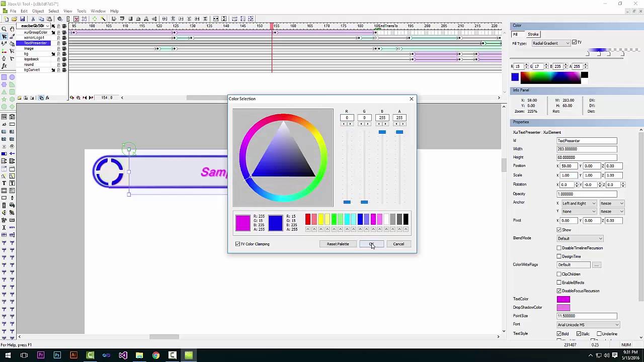Open Premiere Pro from taskbar
This screenshot has height=362, width=644.
pos(41,355)
